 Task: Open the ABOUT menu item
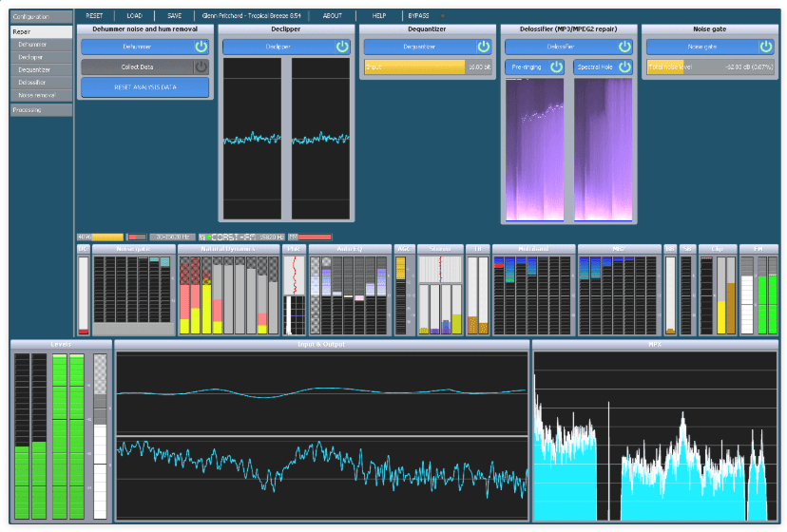[x=333, y=16]
